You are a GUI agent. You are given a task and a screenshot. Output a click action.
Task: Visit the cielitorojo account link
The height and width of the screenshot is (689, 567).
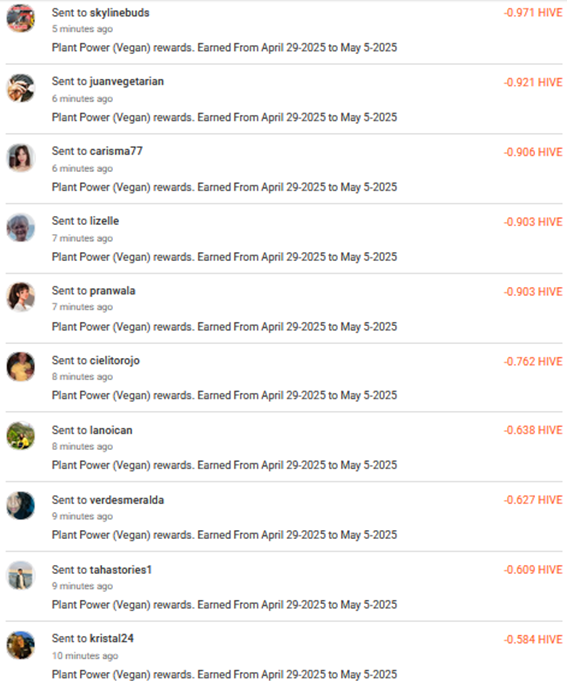click(115, 361)
